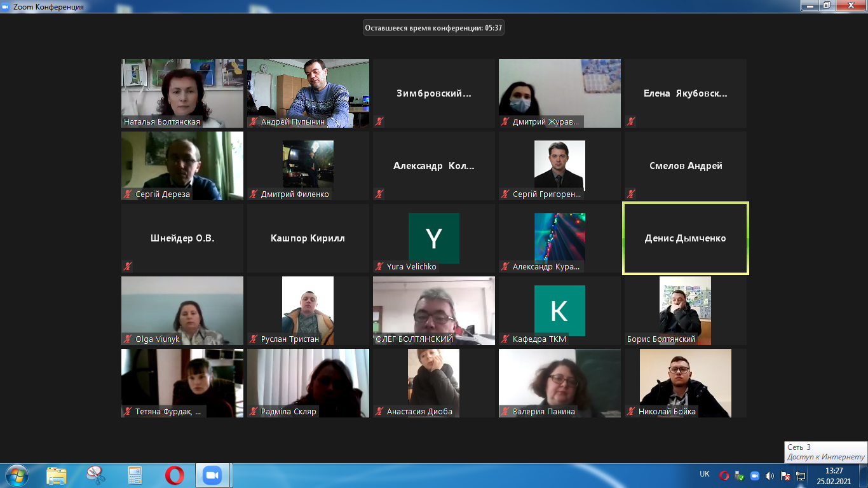Screen dimensions: 868x488
Task: Open the Windows Start menu
Action: (17, 475)
